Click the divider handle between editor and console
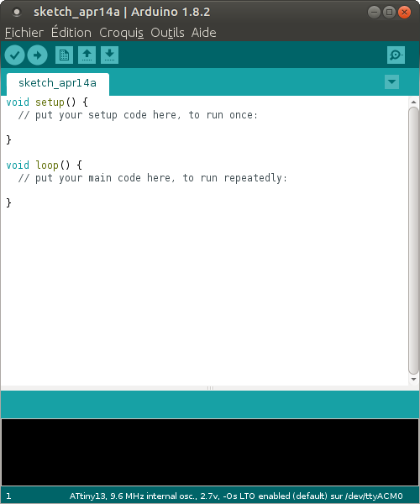Image resolution: width=420 pixels, height=504 pixels. tap(210, 388)
